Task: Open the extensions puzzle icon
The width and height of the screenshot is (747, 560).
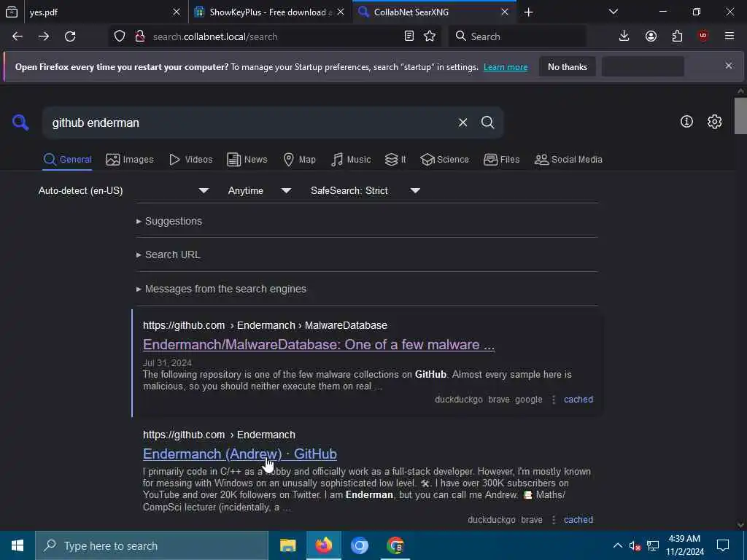Action: click(x=677, y=36)
